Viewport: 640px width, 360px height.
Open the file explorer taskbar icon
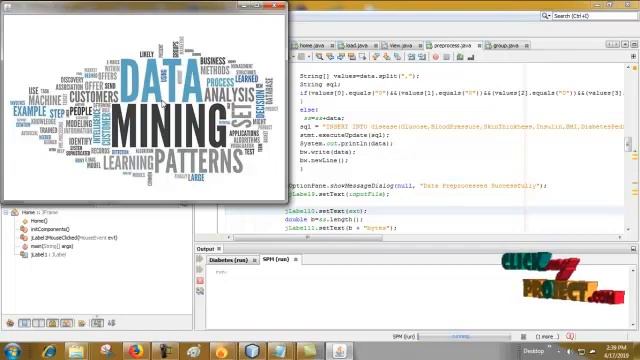(76, 351)
